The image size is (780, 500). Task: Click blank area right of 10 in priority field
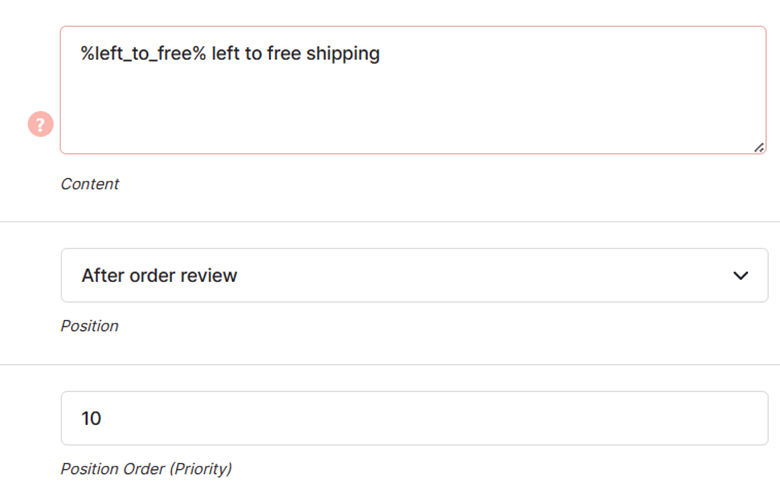coord(433,418)
